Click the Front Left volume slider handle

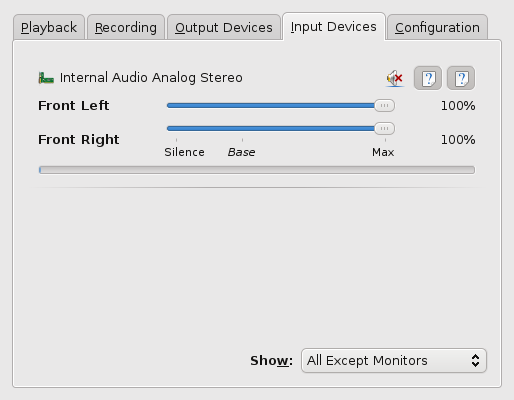tap(384, 105)
